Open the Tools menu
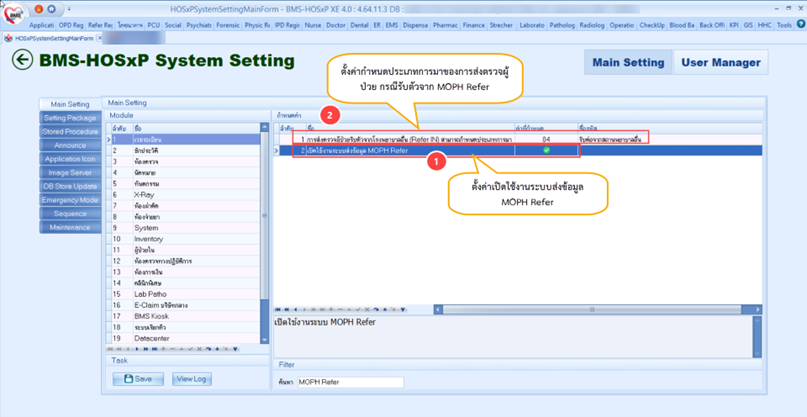Viewport: 807px width, 417px height. 784,25
